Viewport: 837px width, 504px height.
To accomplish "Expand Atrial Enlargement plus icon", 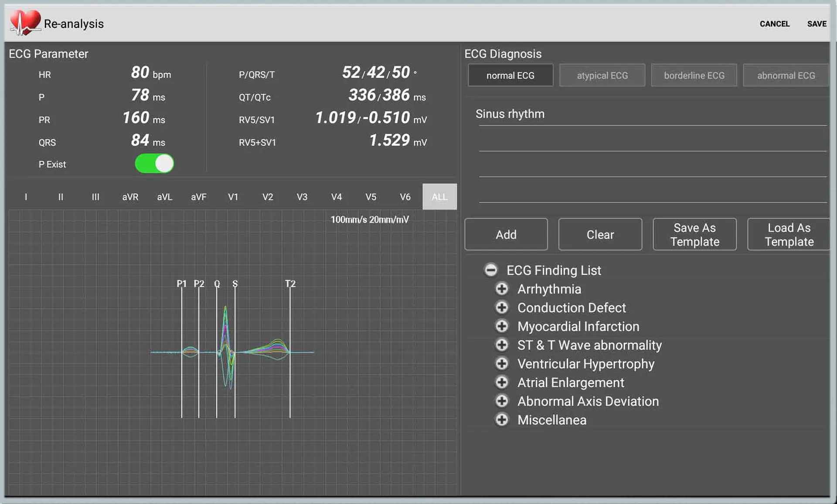I will [502, 382].
